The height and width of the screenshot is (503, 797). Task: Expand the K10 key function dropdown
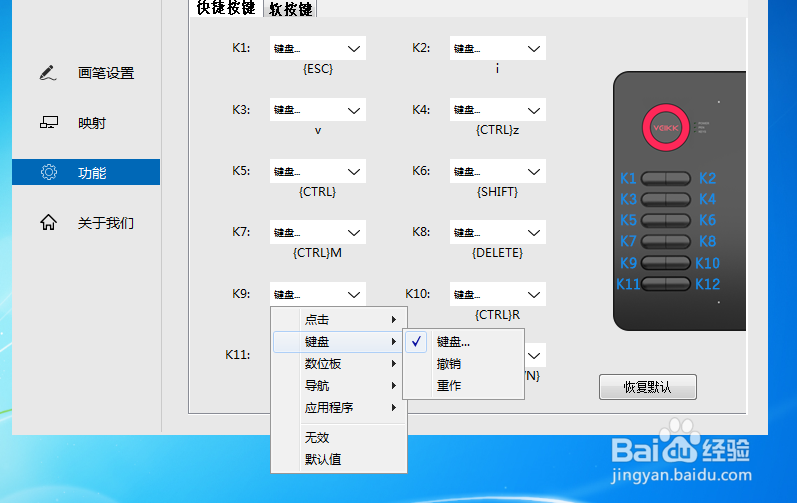(x=498, y=294)
